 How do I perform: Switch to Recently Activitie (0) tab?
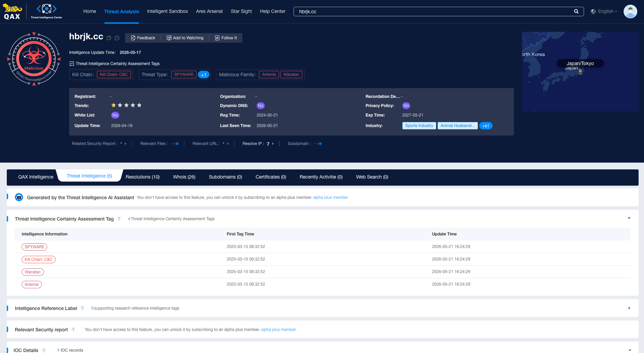point(321,177)
